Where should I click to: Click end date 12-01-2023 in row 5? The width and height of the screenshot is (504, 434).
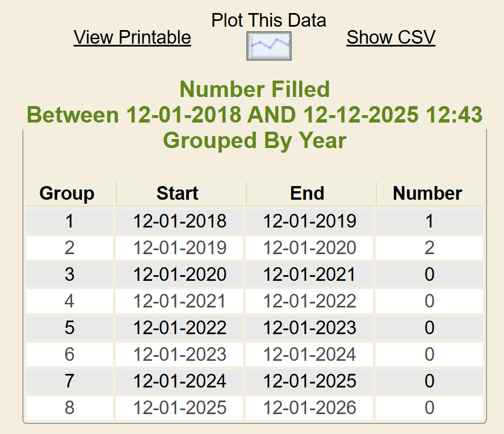pyautogui.click(x=309, y=328)
